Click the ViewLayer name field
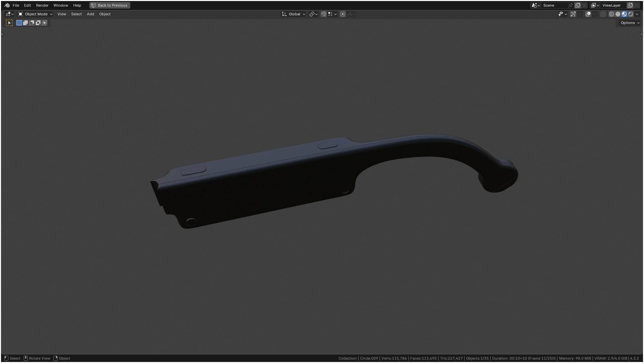Screen dimensions: 644x363 (x=614, y=5)
